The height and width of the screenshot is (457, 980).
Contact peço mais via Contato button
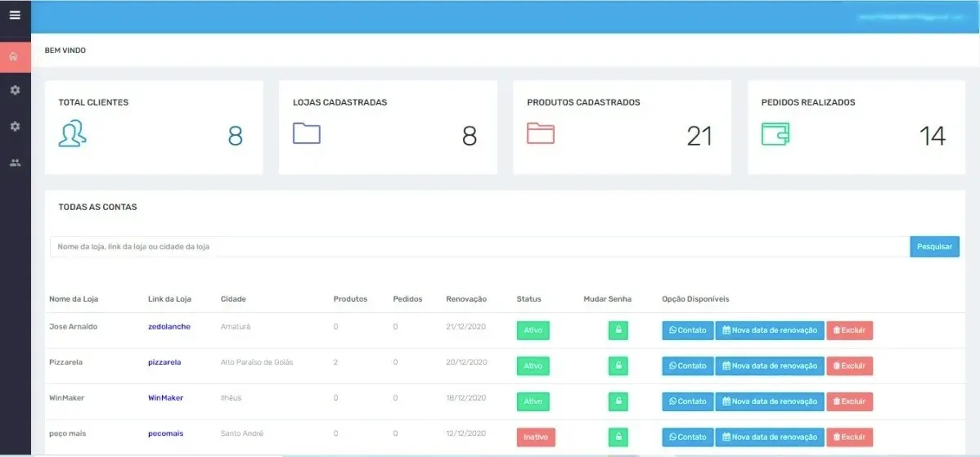click(x=687, y=437)
